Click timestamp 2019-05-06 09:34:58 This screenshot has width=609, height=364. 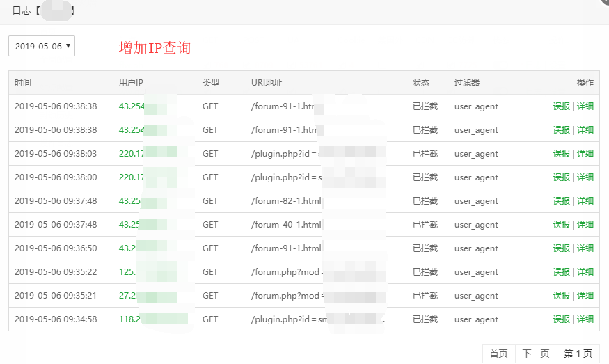(56, 319)
